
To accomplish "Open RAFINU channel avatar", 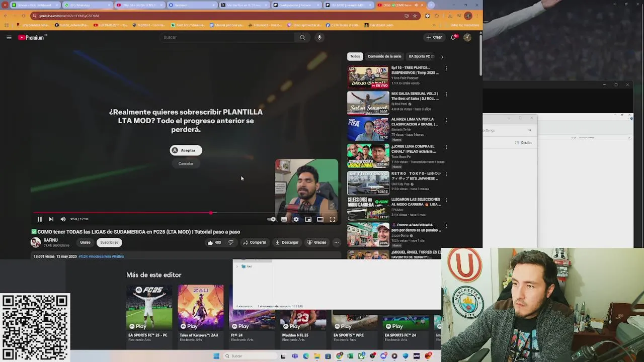I will (x=36, y=242).
